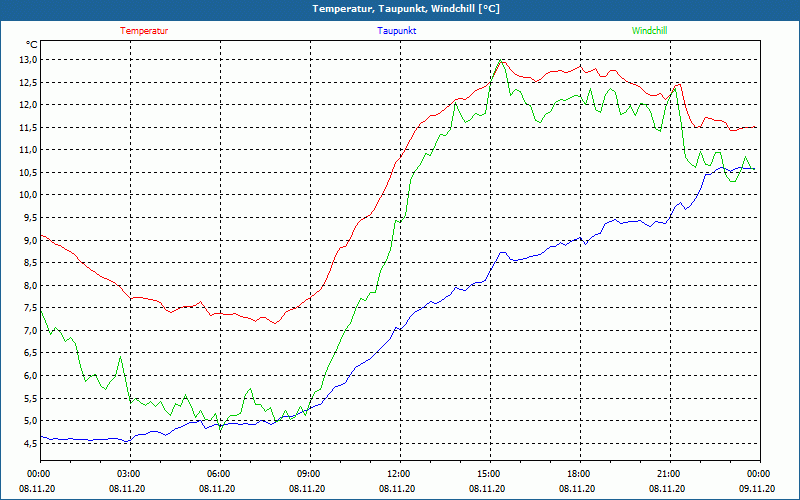Viewport: 800px width, 500px height.
Task: Select the blue "Taupunkt" legend label
Action: [x=396, y=31]
